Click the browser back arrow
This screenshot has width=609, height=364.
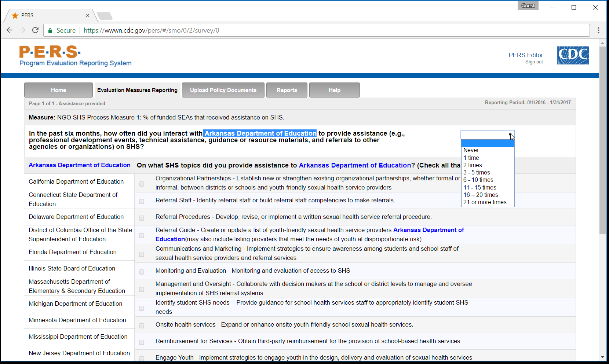tap(10, 30)
